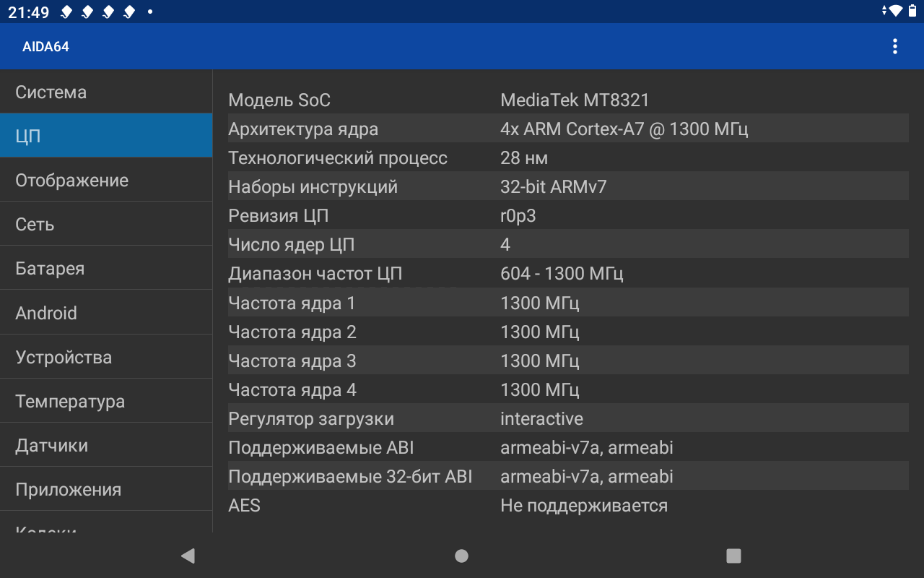Open the Батарея section
Viewport: 924px width, 578px height.
click(x=106, y=269)
